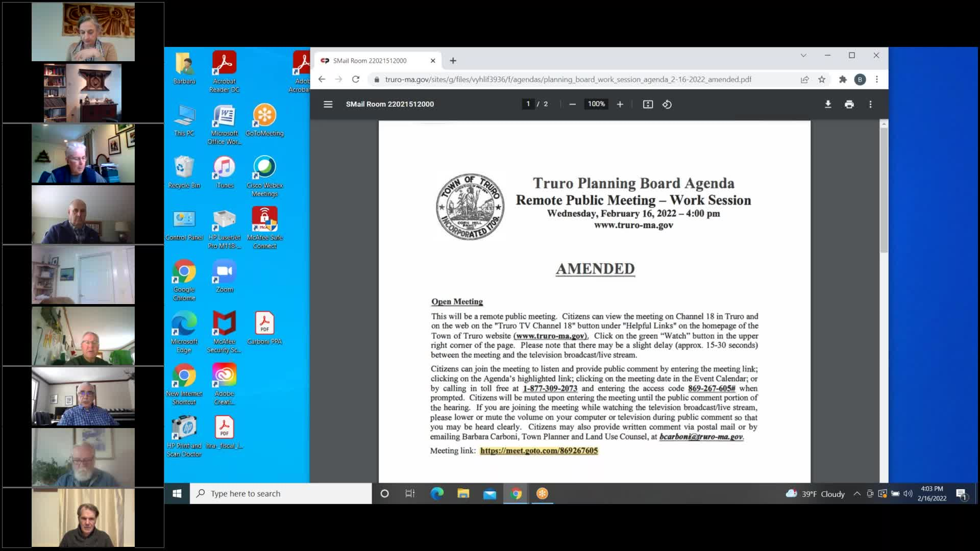This screenshot has height=551, width=980.
Task: Open Chrome's bookmark star in address bar
Action: [x=822, y=80]
